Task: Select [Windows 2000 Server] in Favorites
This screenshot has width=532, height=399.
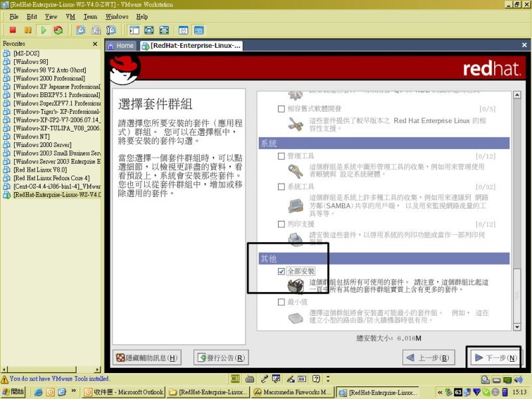Action: coord(43,144)
